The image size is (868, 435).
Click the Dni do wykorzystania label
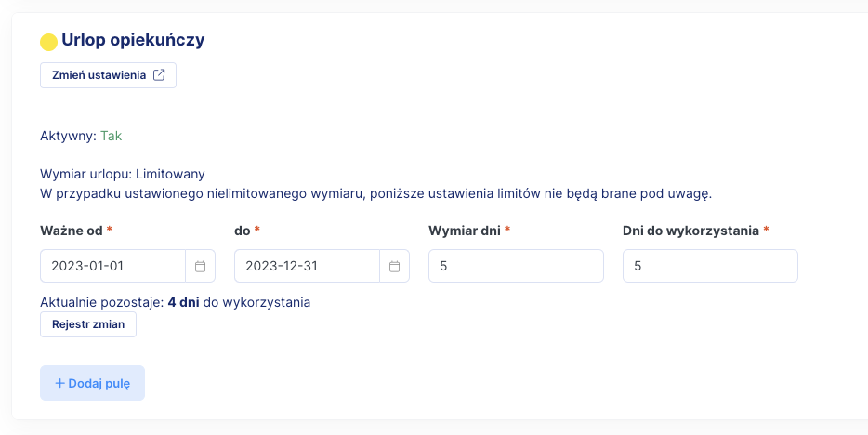(x=690, y=230)
